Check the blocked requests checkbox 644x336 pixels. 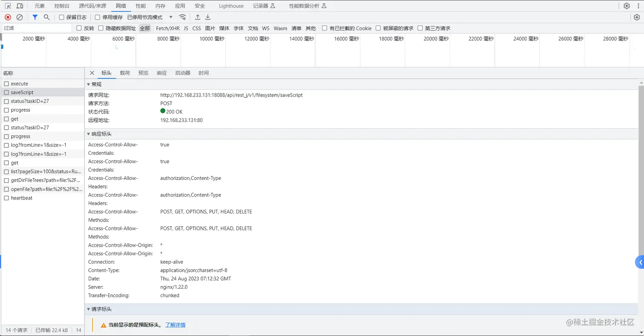pyautogui.click(x=378, y=28)
